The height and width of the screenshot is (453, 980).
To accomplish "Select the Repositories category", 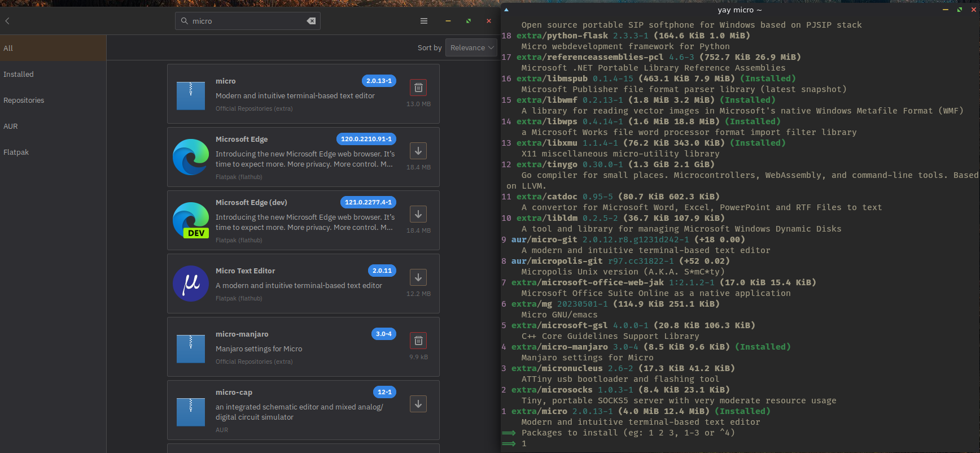I will pyautogui.click(x=53, y=100).
